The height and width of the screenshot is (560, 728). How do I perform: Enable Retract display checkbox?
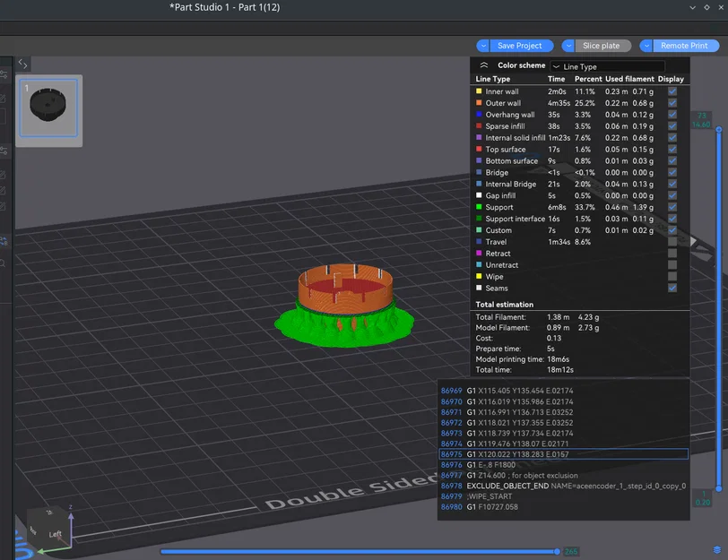click(x=672, y=254)
